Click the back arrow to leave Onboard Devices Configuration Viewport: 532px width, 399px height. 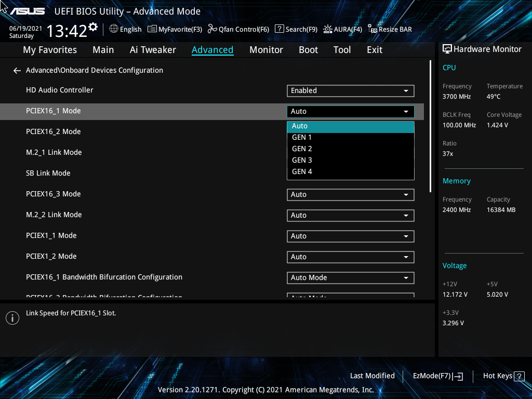pyautogui.click(x=17, y=70)
